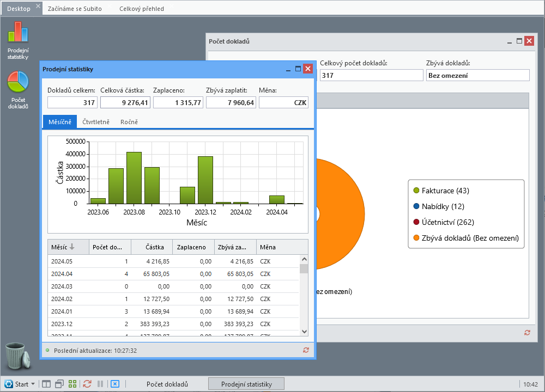Click the Prodejní statistiky taskbar button

click(x=246, y=384)
